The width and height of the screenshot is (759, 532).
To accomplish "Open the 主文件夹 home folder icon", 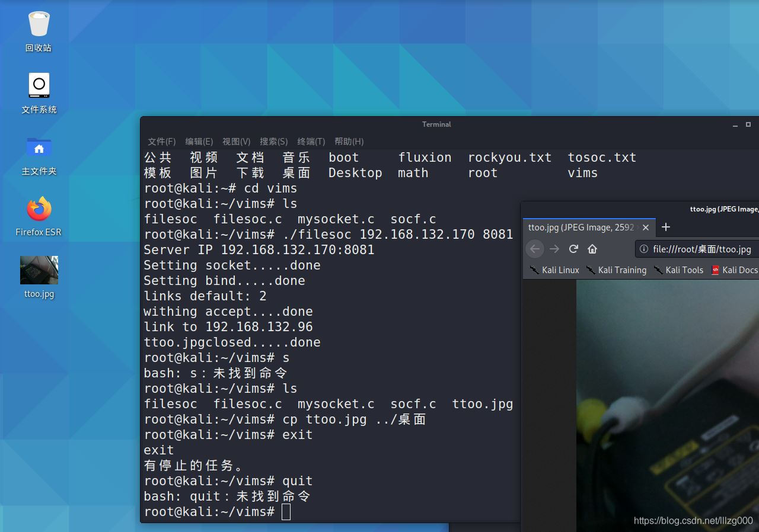I will click(x=39, y=155).
